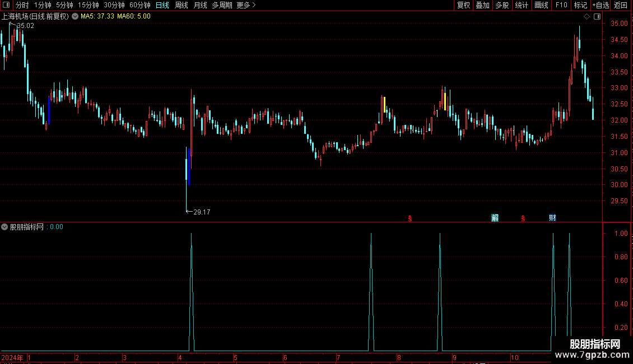Open the 多周期 multi-period view
This screenshot has height=364, width=633.
(222, 5)
